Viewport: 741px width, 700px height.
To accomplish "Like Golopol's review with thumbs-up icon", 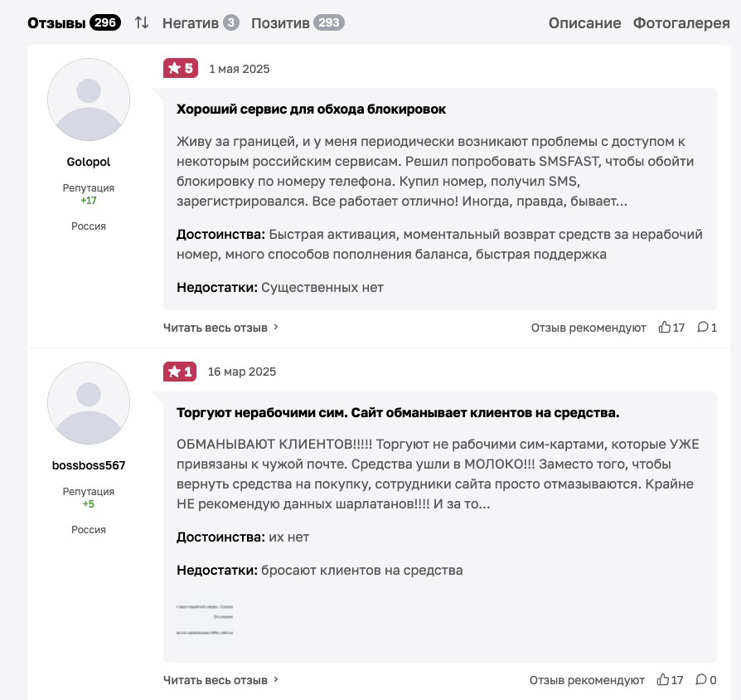I will (x=665, y=328).
